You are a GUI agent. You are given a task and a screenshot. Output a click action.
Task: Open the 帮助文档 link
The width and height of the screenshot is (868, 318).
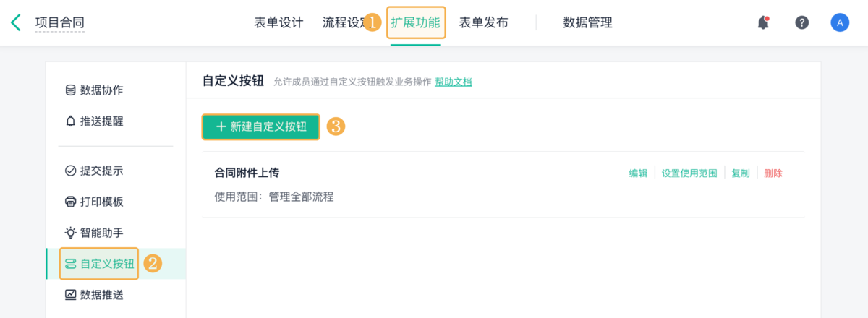click(454, 82)
